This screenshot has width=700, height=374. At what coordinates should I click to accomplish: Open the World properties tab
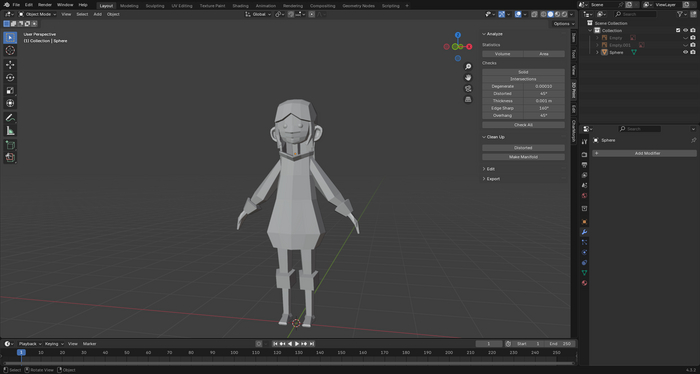point(584,195)
